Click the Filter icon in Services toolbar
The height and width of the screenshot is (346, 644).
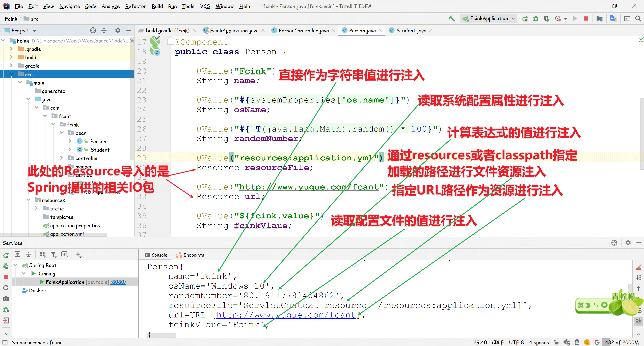(x=53, y=254)
